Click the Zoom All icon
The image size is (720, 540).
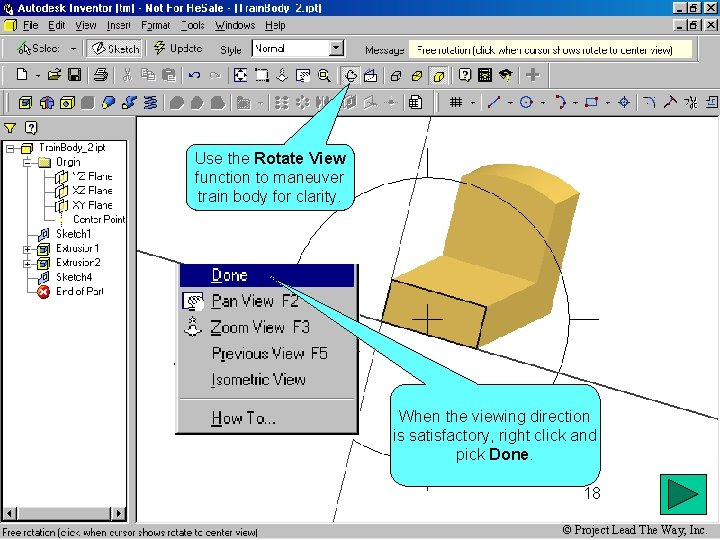pos(240,75)
